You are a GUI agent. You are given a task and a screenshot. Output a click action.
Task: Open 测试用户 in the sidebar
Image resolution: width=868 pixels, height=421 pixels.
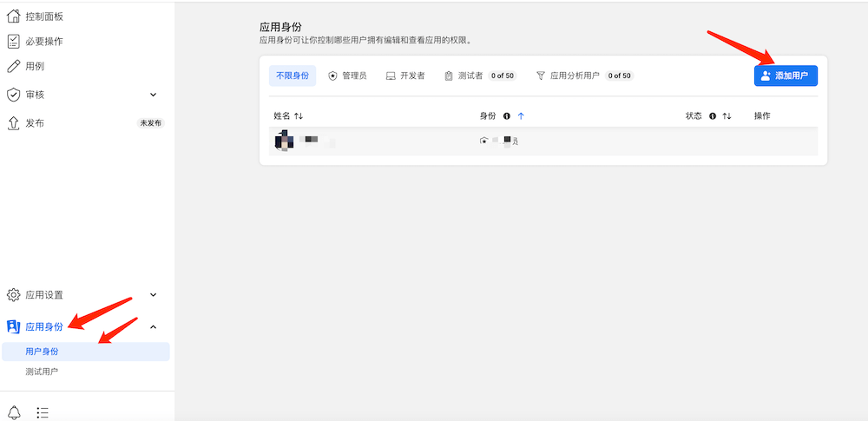pyautogui.click(x=43, y=372)
